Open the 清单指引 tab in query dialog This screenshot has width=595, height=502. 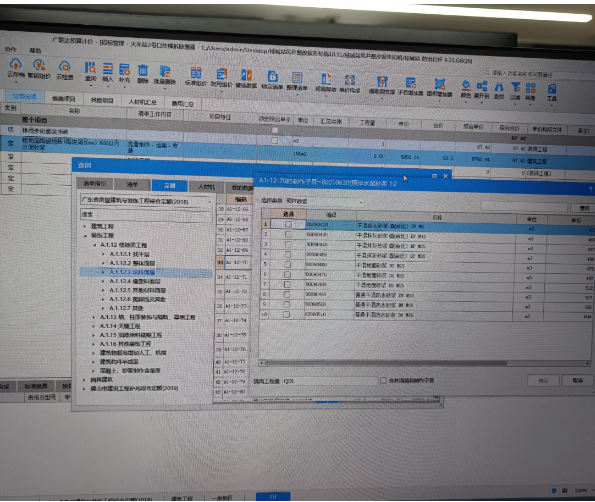tap(94, 184)
